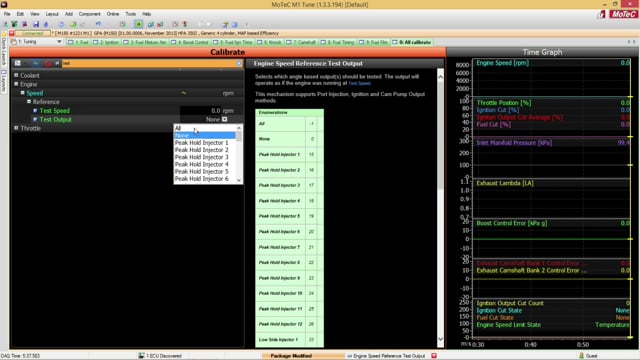The height and width of the screenshot is (360, 640).
Task: Click the M1 icon beside MoTeC logo
Action: [x=602, y=15]
